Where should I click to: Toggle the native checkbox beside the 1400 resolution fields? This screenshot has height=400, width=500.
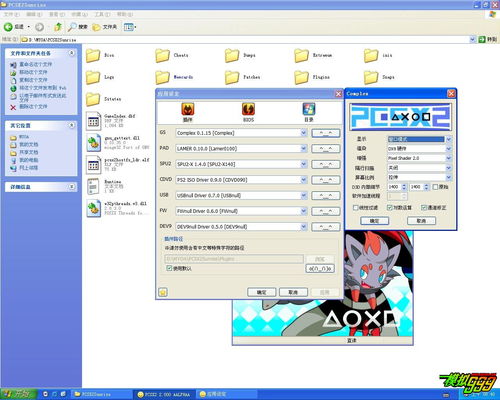pos(435,187)
